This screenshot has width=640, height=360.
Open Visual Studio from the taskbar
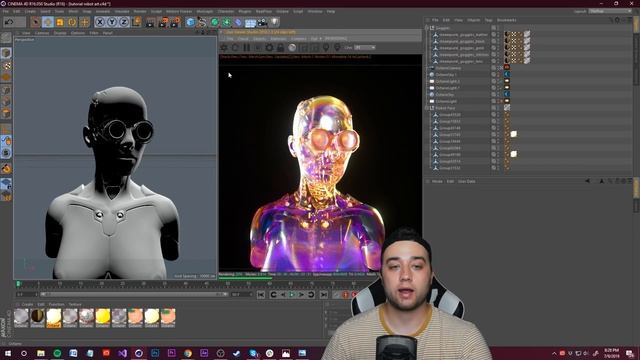122,353
